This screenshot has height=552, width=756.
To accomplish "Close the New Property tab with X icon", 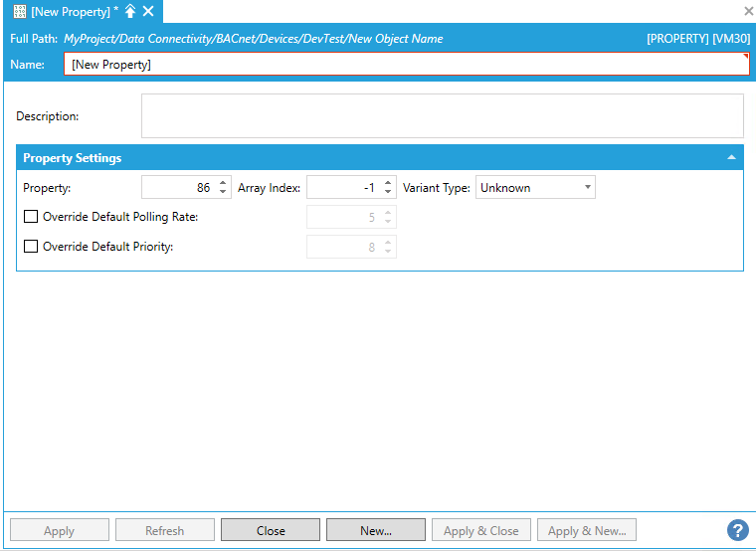I will coord(148,11).
